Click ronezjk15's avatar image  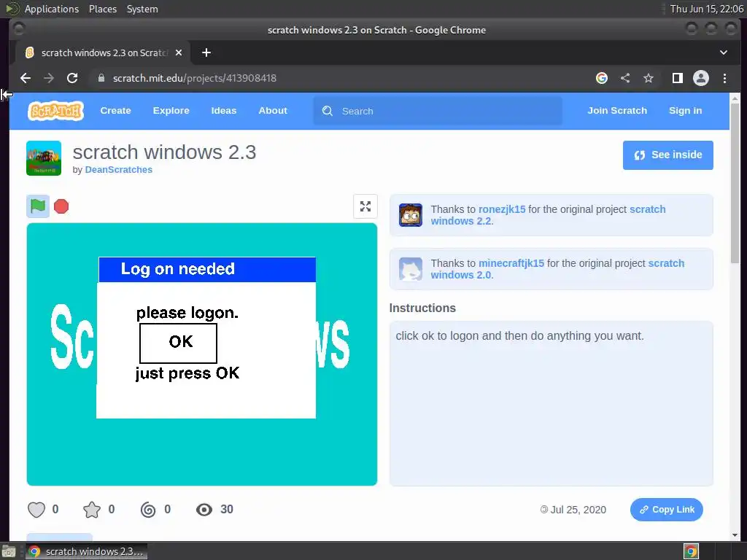pos(410,215)
